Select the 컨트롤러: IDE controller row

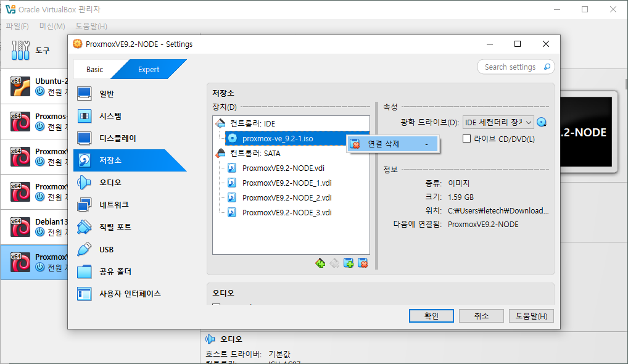[291, 123]
